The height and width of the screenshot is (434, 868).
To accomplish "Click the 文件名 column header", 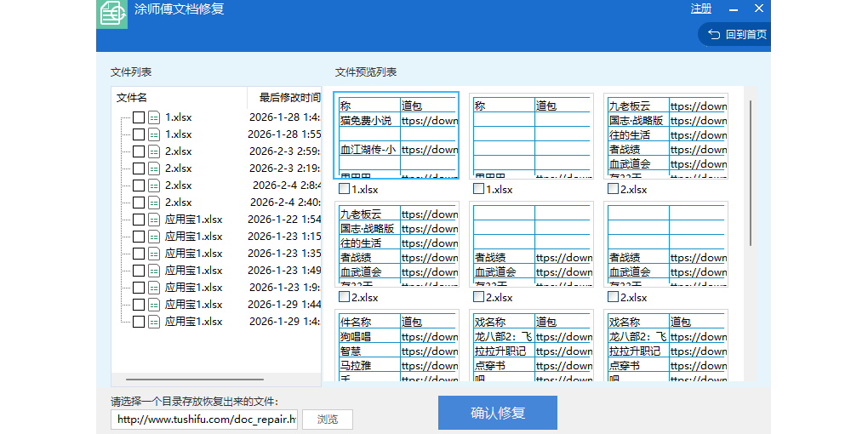I will click(132, 98).
